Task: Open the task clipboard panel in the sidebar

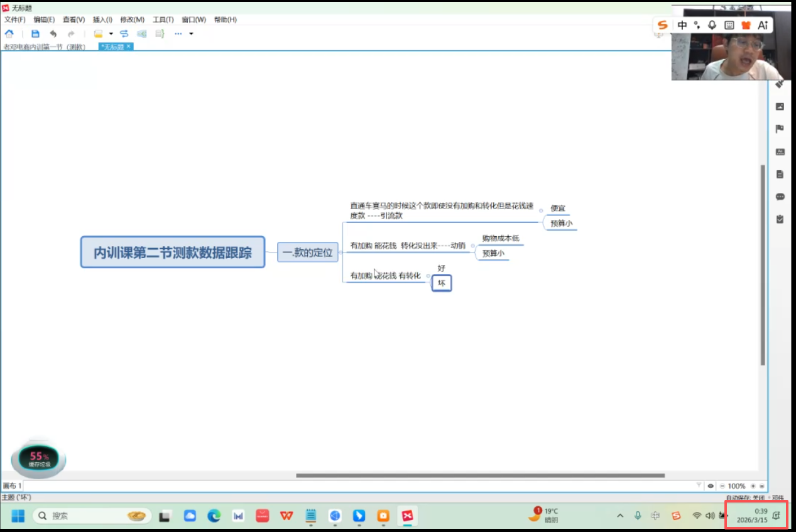Action: tap(780, 219)
